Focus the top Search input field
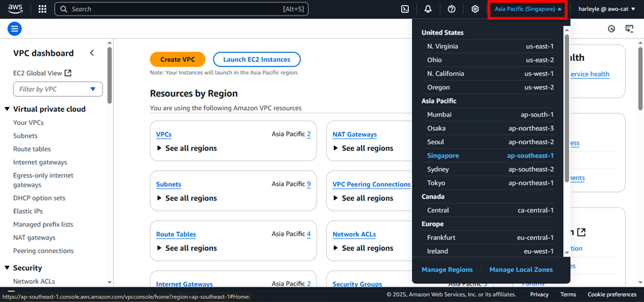This screenshot has height=302, width=644. pos(182,9)
